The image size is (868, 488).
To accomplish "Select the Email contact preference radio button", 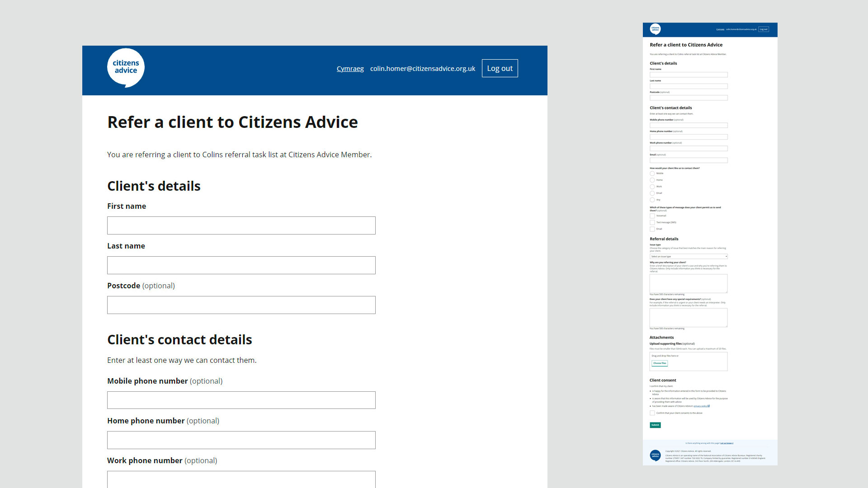I will point(652,193).
